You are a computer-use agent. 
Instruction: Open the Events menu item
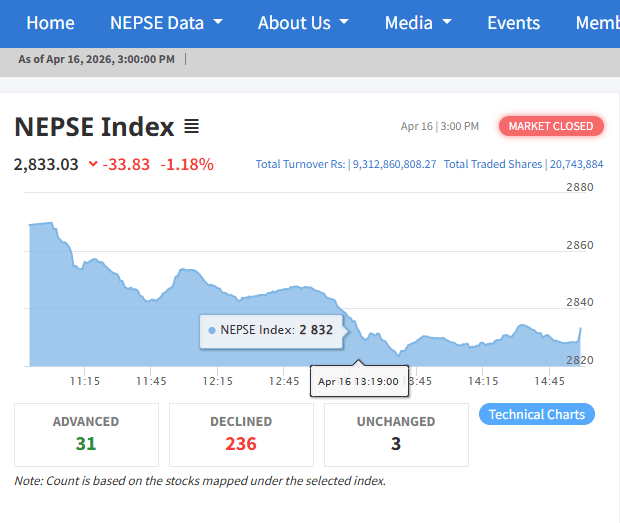tap(513, 23)
